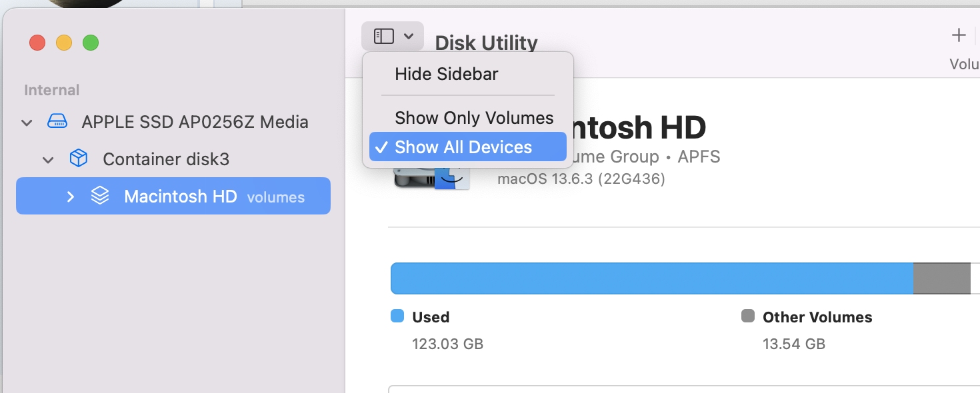This screenshot has width=980, height=393.
Task: Click the sidebar view toolbar icon
Action: pyautogui.click(x=384, y=36)
